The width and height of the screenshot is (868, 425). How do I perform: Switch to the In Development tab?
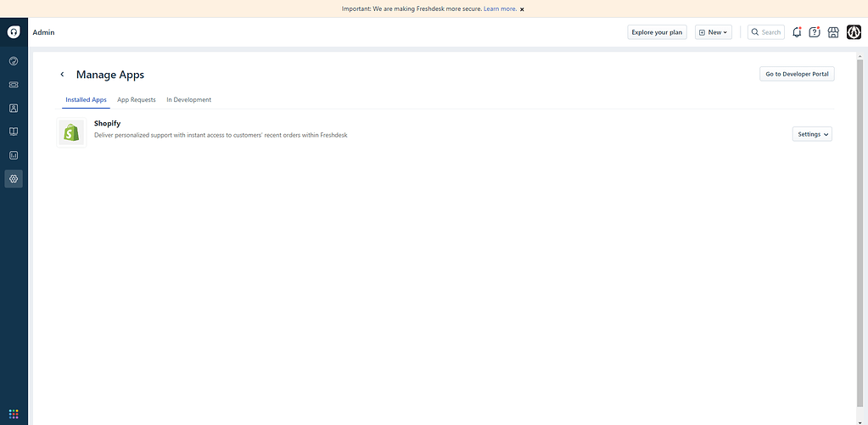click(x=188, y=100)
